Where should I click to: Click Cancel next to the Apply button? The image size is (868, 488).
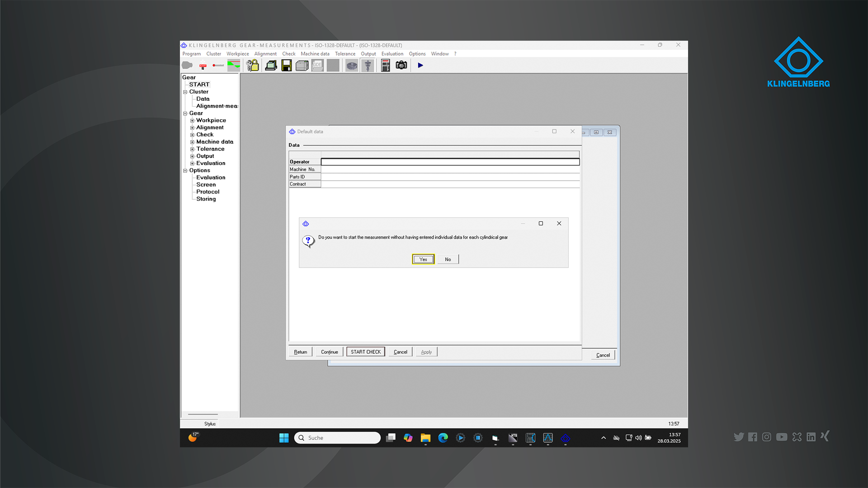401,352
